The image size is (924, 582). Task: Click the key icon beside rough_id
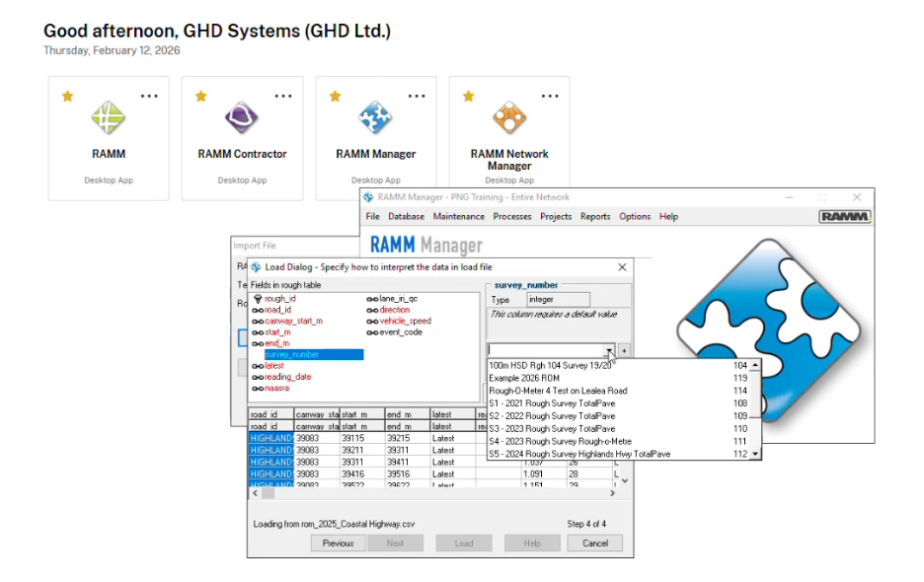[x=258, y=299]
